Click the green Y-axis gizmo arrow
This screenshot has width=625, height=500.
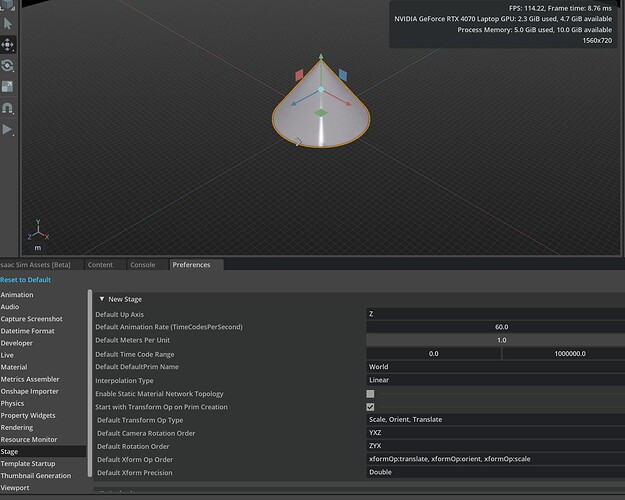tap(321, 57)
